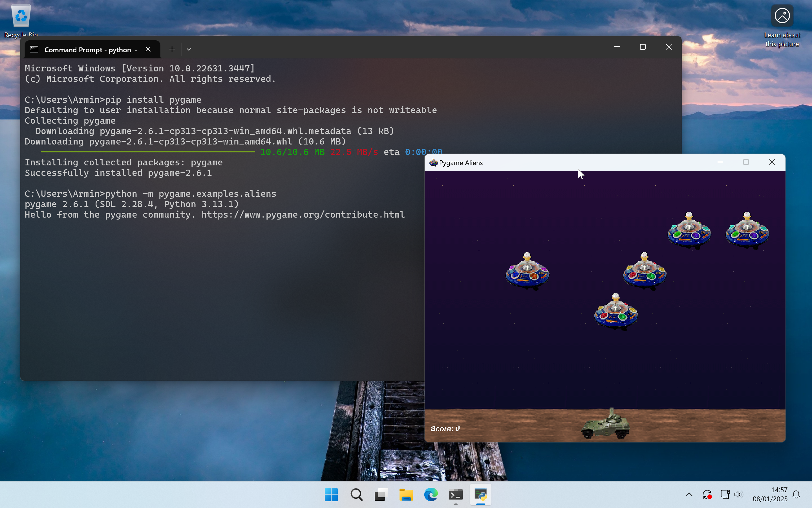Open taskbar Search
The image size is (812, 508).
point(356,494)
